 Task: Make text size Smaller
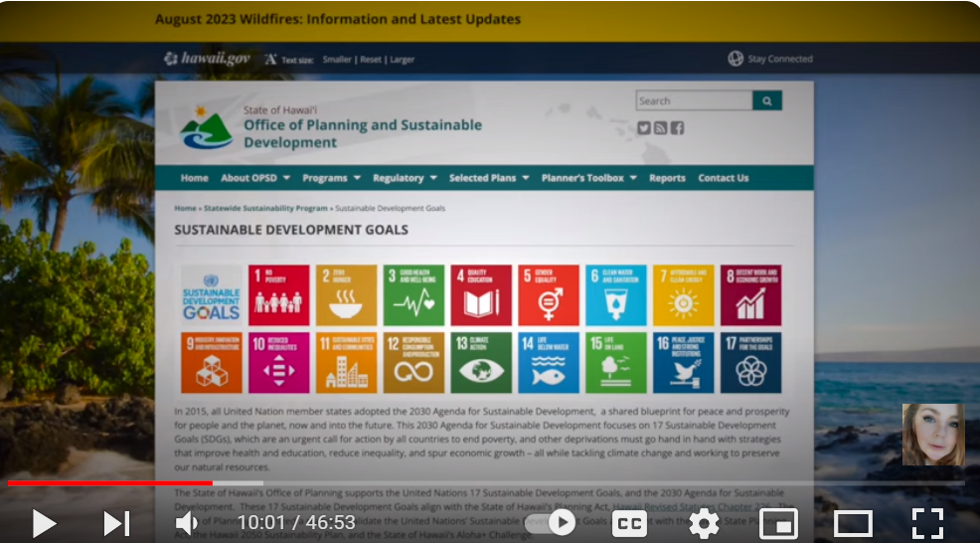[x=337, y=60]
